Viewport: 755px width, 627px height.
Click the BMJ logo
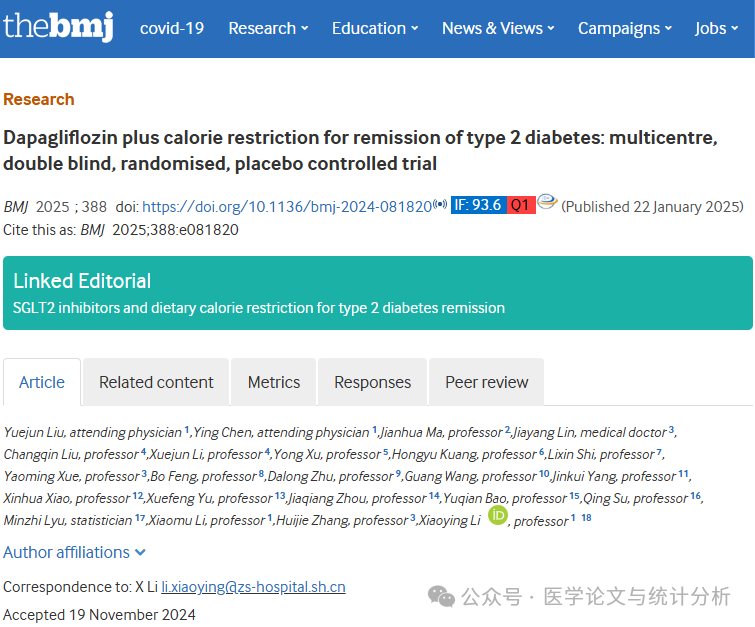point(58,27)
